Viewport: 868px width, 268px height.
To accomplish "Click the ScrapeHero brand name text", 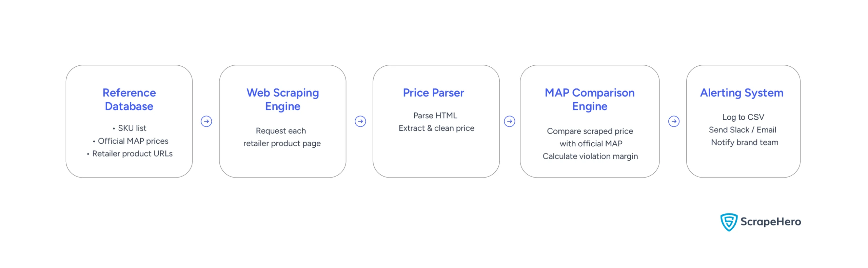I will pos(770,222).
